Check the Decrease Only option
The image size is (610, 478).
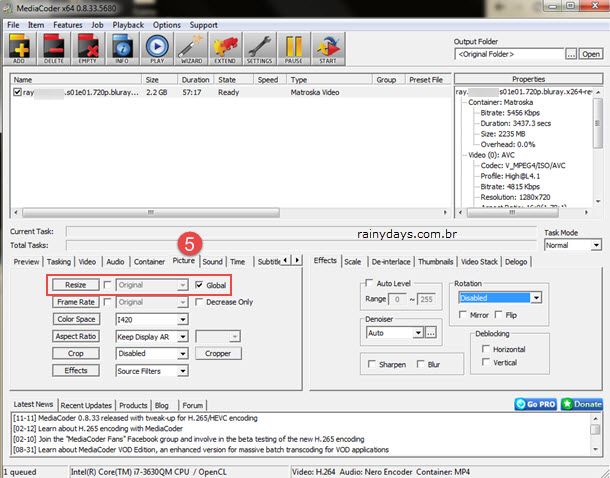(199, 302)
